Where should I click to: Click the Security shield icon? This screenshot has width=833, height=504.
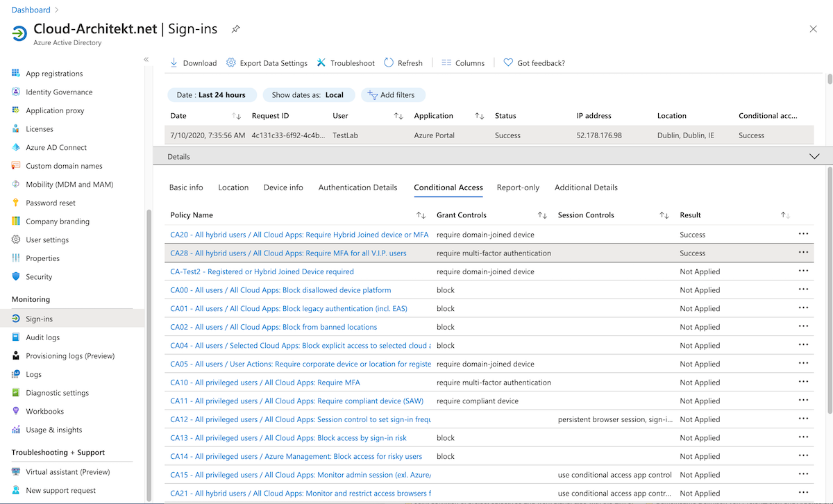pyautogui.click(x=16, y=276)
